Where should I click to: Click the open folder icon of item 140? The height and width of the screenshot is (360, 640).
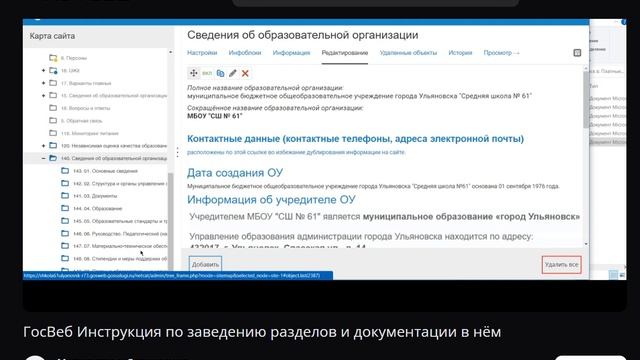point(53,158)
